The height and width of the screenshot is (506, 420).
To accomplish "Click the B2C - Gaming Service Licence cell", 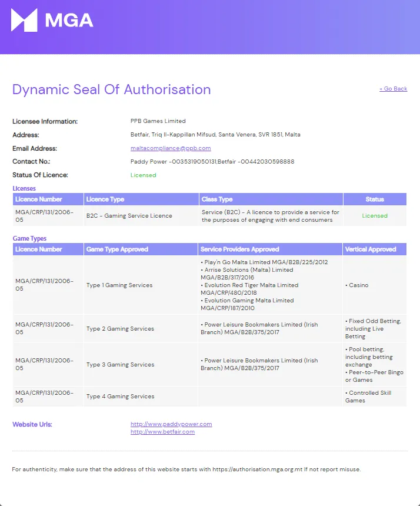I will (129, 216).
